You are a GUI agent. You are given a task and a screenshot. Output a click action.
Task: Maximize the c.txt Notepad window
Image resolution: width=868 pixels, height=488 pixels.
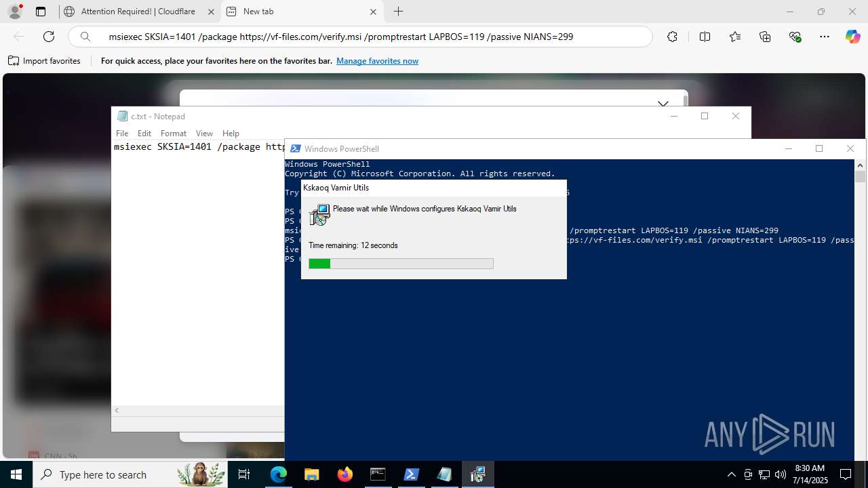[x=705, y=116]
